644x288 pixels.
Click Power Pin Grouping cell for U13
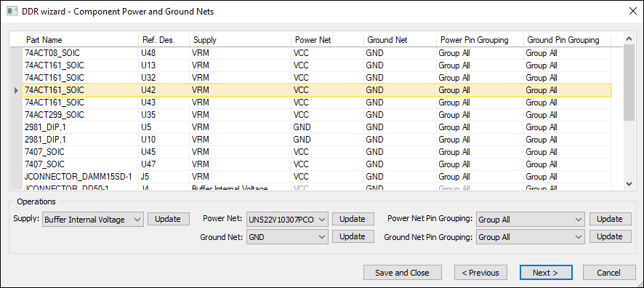point(480,65)
